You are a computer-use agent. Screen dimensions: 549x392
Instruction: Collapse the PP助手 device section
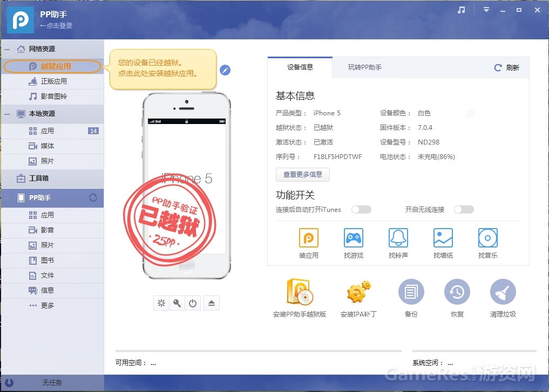[6, 198]
